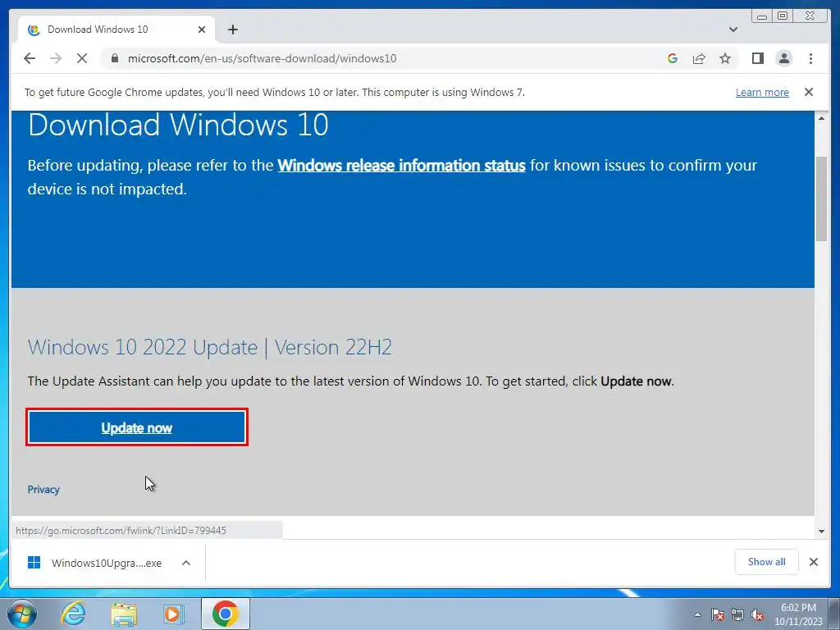Open Windows Media Player from taskbar

coord(173,614)
